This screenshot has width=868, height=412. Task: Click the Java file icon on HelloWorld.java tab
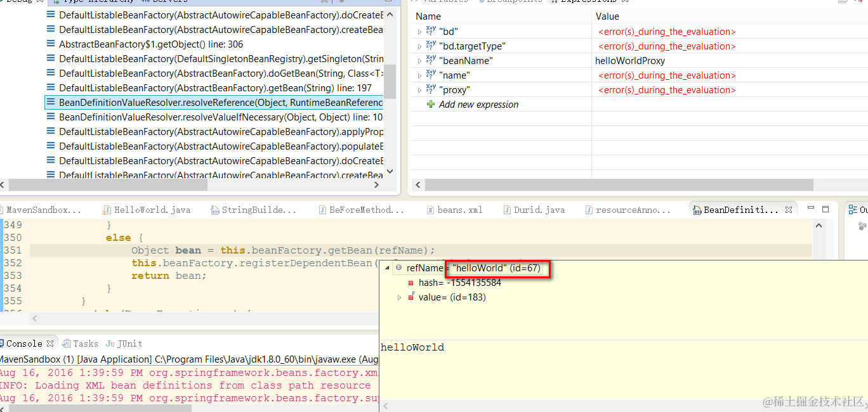coord(107,210)
